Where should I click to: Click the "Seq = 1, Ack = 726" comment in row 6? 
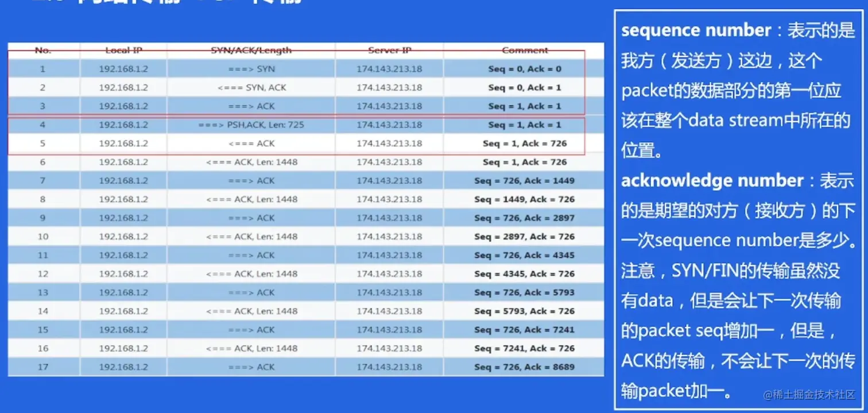525,162
